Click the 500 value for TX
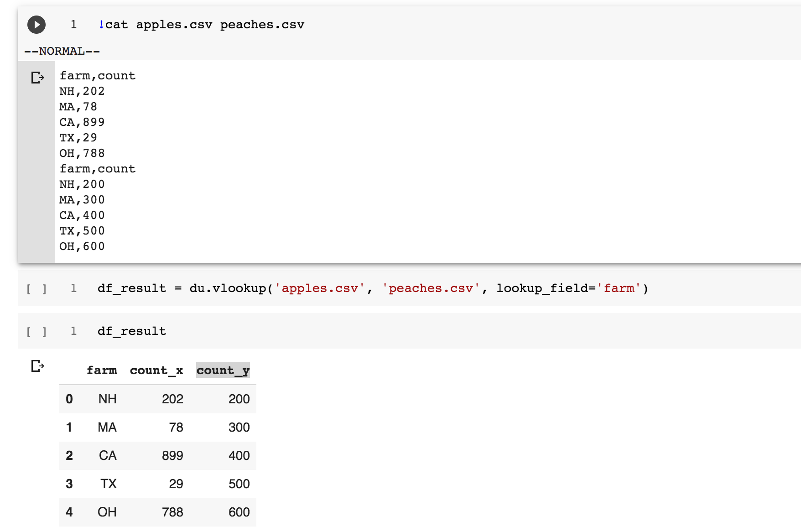801x532 pixels. (239, 484)
